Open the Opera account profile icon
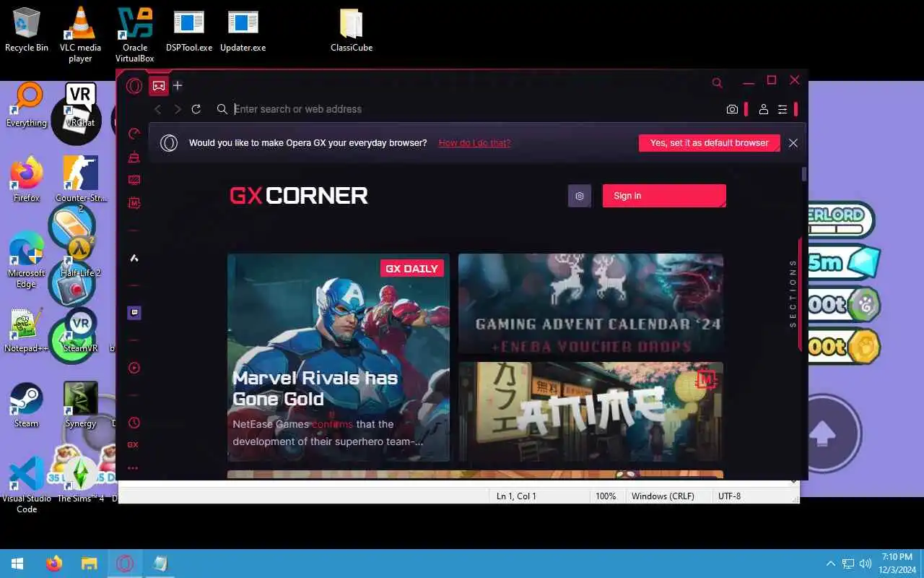Image resolution: width=924 pixels, height=578 pixels. point(763,109)
